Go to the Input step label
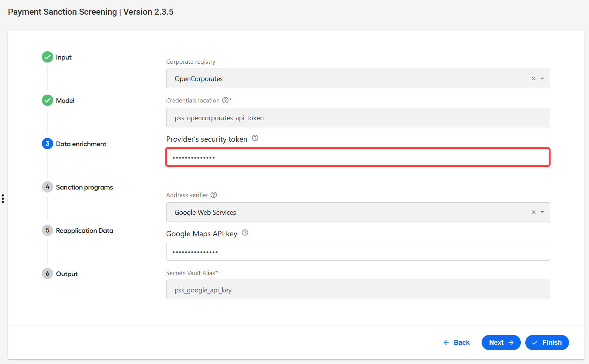The height and width of the screenshot is (364, 589). (64, 57)
